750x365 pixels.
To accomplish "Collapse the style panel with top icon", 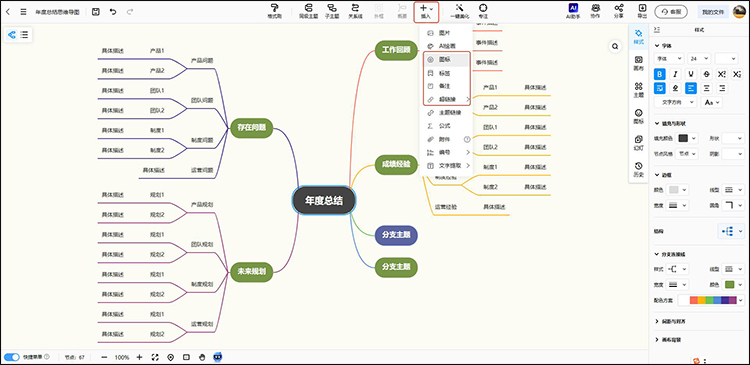I will coord(657,30).
